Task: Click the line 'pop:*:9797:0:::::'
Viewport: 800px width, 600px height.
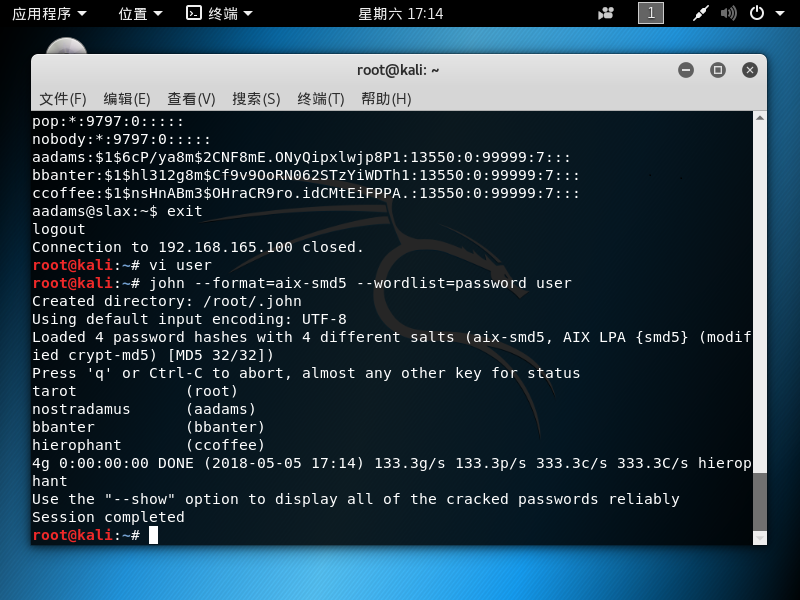Action: [108, 121]
